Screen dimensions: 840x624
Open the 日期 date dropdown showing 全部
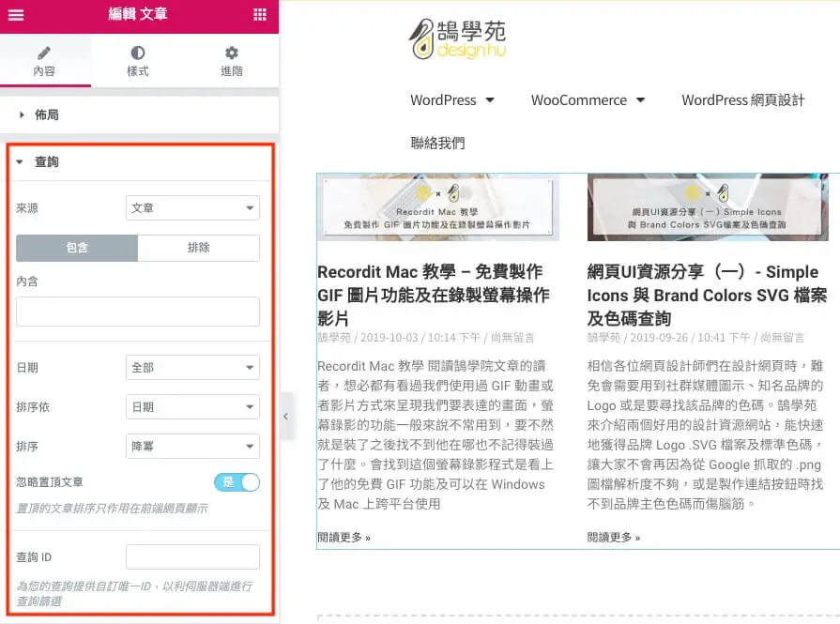point(192,368)
